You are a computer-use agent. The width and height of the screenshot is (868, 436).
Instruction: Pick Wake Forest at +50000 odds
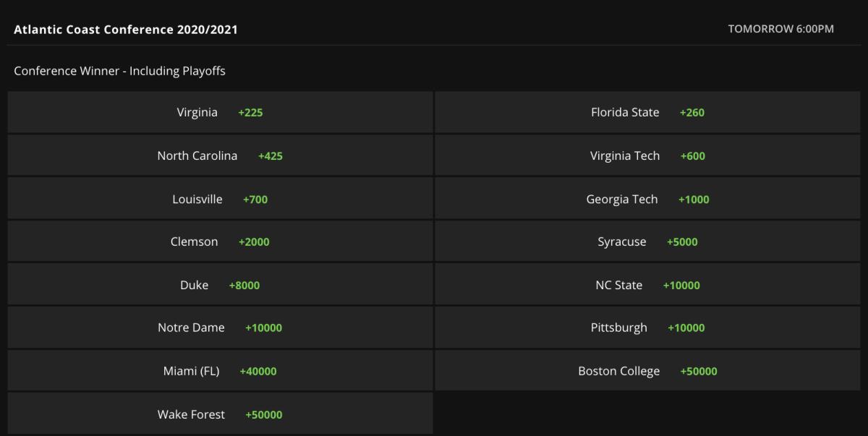217,414
